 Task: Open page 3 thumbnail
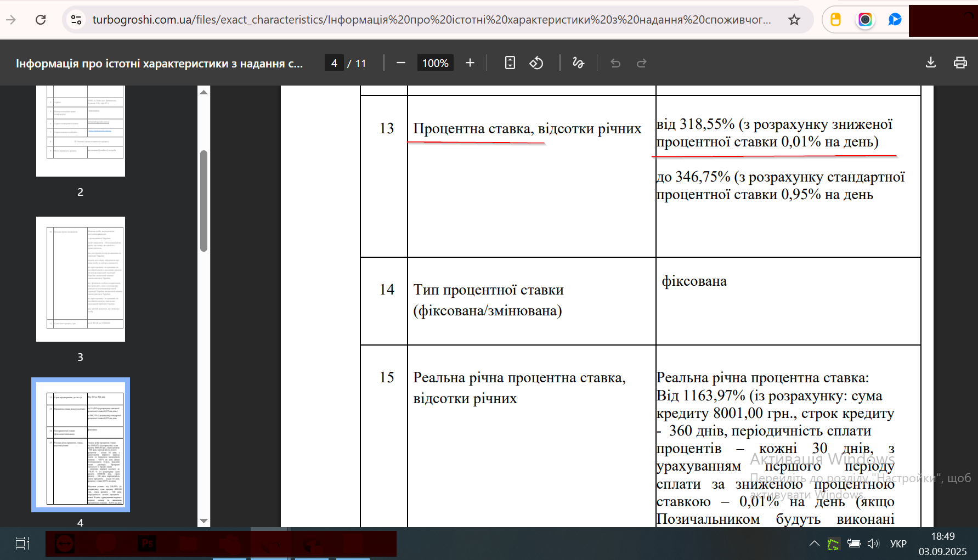[81, 279]
